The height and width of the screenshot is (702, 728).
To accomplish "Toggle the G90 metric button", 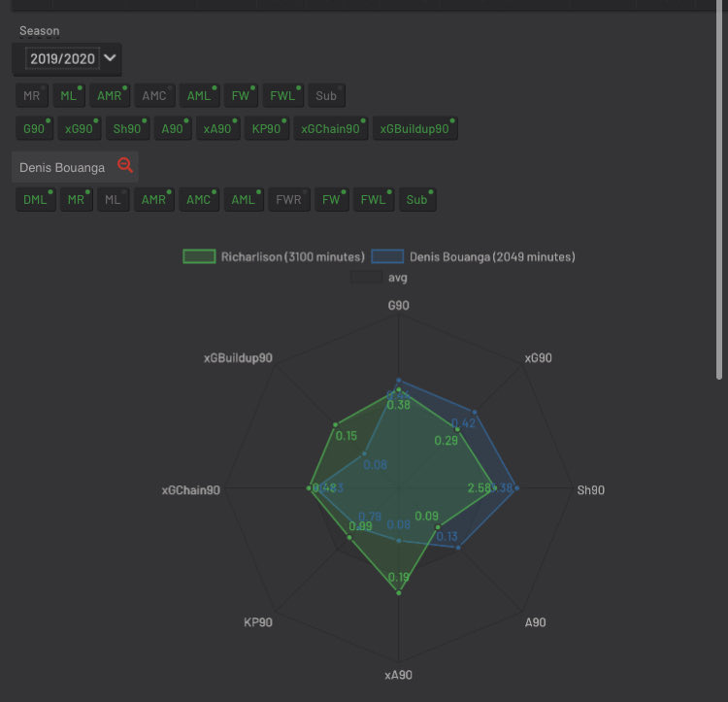I will [x=34, y=128].
